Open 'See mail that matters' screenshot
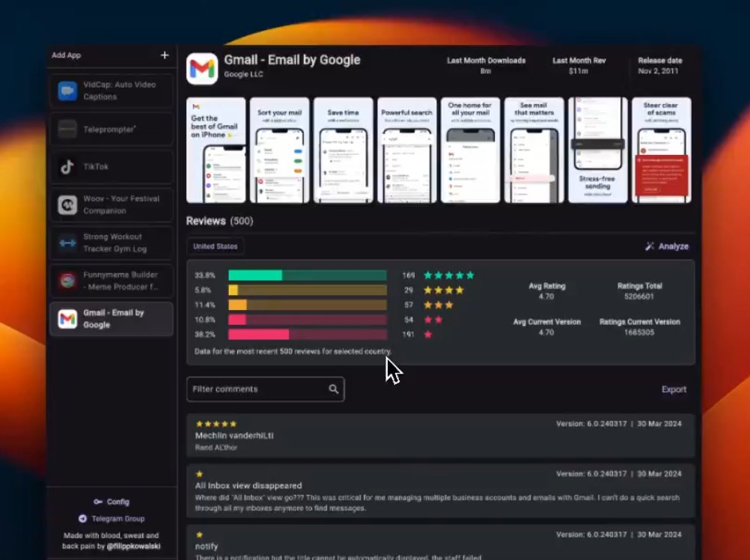 (534, 150)
